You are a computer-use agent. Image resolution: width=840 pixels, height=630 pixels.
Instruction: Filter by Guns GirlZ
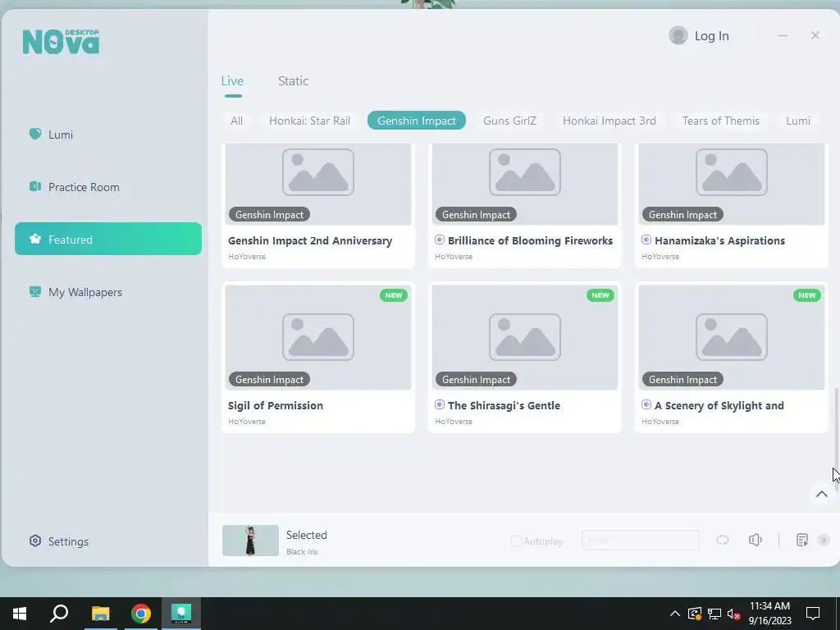click(509, 121)
